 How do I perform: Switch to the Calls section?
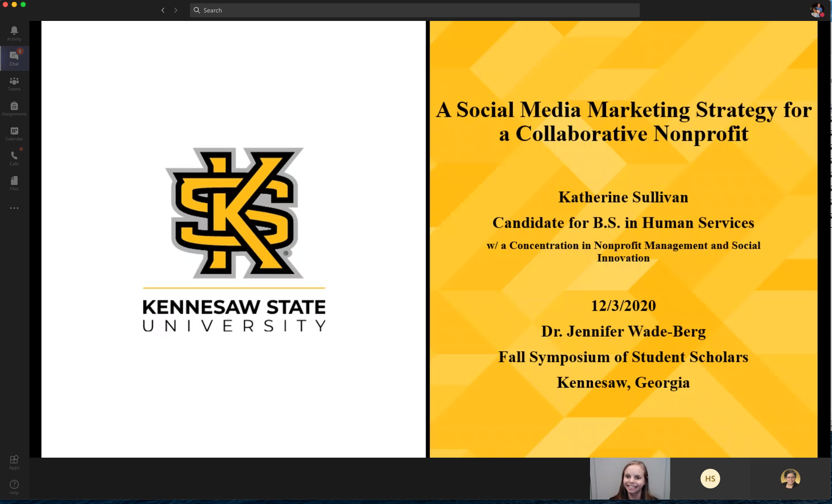tap(14, 158)
